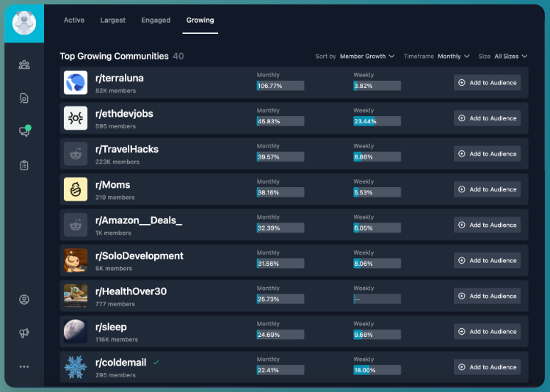This screenshot has height=392, width=550.
Task: Click the 32.39% monthly growth bar
Action: (x=281, y=228)
